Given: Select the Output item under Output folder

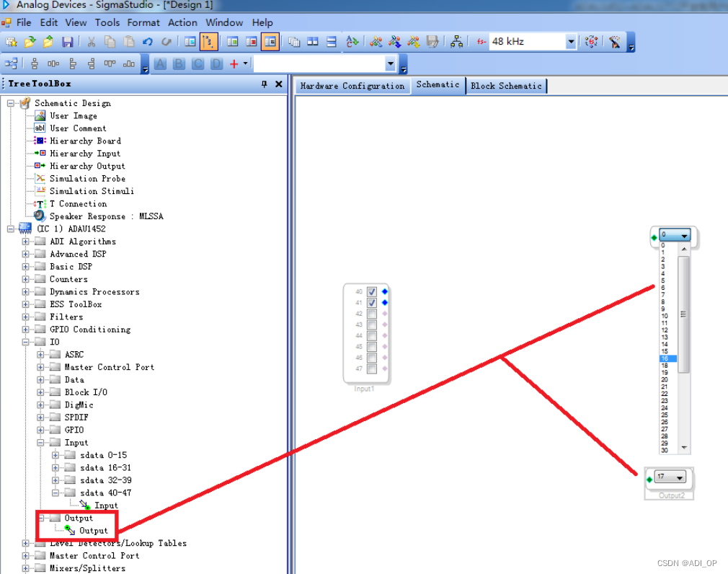Looking at the screenshot, I should pos(93,530).
